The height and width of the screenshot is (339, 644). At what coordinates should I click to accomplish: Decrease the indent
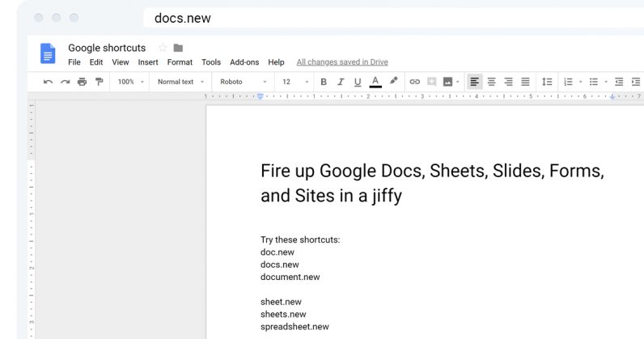[619, 82]
